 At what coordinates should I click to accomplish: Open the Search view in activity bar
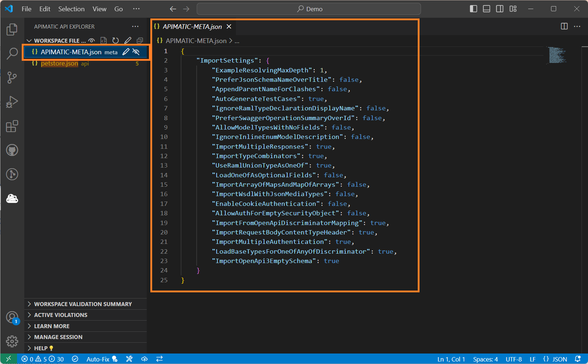point(12,54)
